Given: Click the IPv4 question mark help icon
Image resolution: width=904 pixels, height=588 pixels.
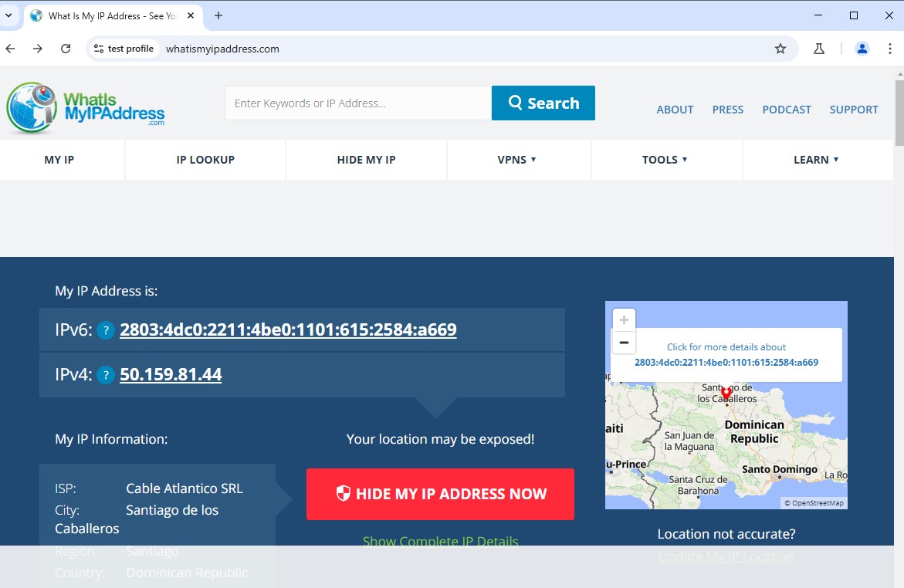Looking at the screenshot, I should (x=106, y=375).
